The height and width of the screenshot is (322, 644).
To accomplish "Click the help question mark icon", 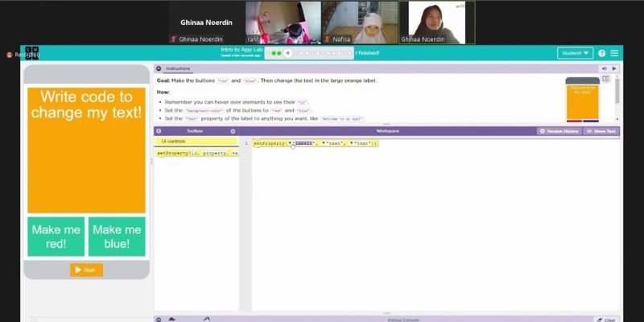I will click(601, 53).
